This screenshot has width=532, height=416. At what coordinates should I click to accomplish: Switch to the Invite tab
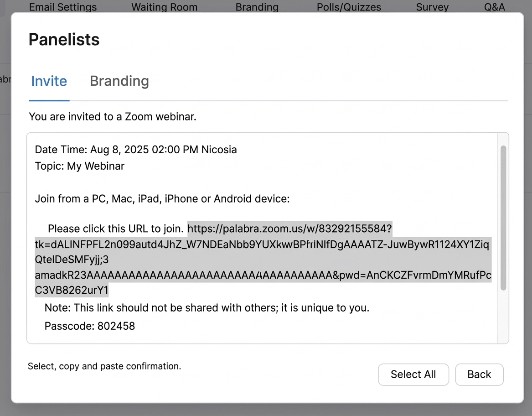tap(49, 81)
